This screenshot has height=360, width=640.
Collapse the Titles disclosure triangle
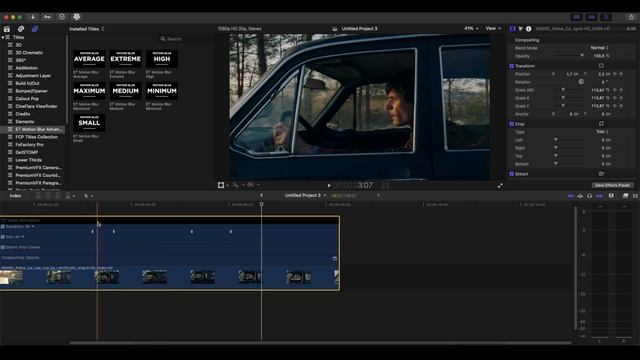click(3, 37)
